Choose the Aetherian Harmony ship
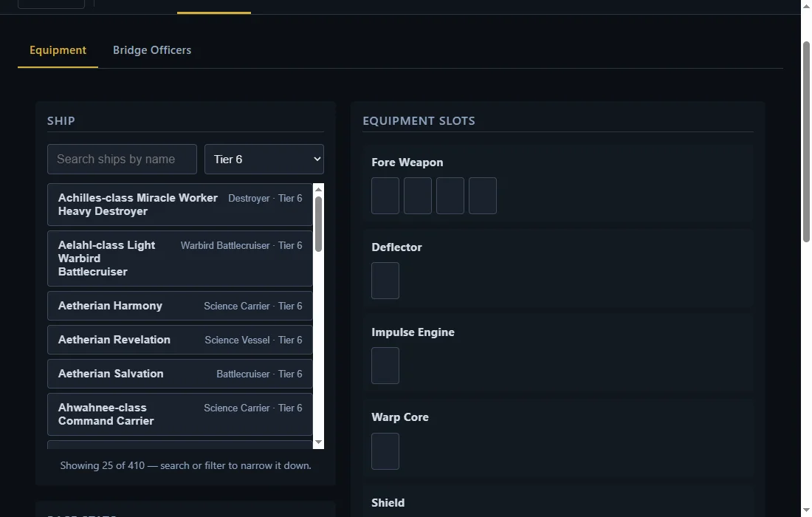This screenshot has height=517, width=812. pyautogui.click(x=179, y=306)
